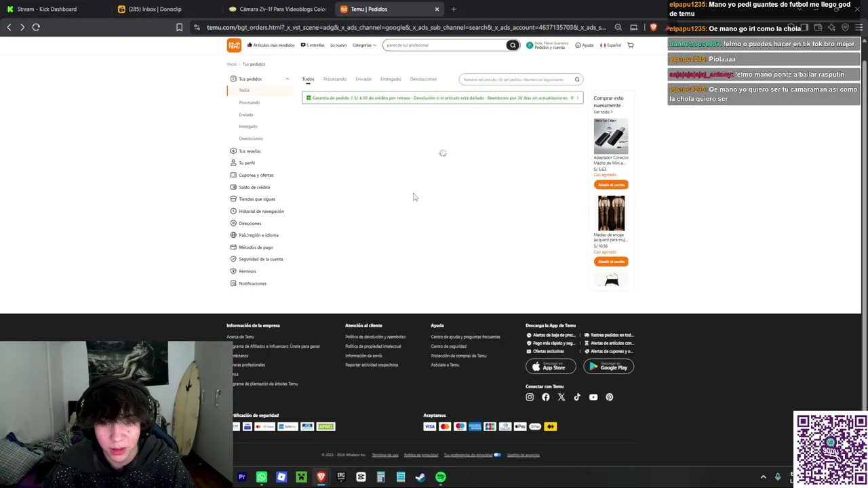The height and width of the screenshot is (488, 868).
Task: Open Steam from the taskbar
Action: tap(420, 477)
